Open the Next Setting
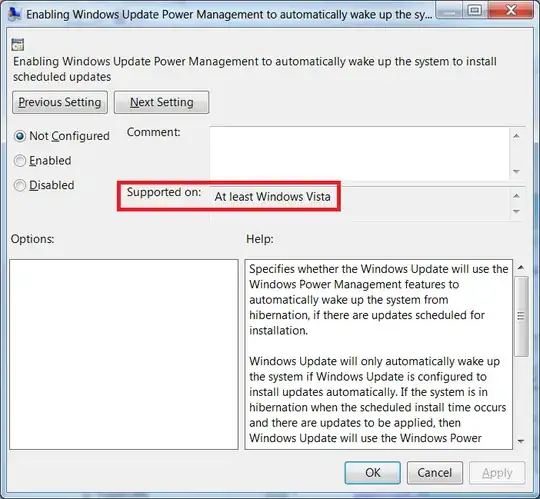540x499 pixels. (162, 102)
